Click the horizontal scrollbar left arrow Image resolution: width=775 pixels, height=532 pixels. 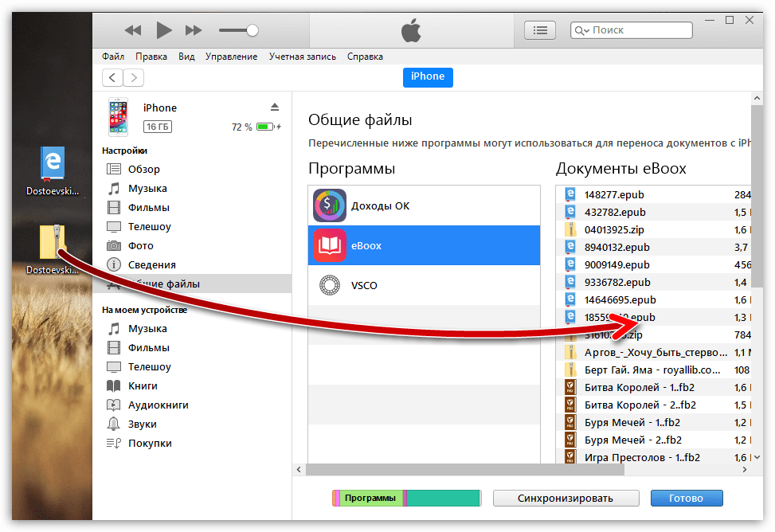point(299,470)
